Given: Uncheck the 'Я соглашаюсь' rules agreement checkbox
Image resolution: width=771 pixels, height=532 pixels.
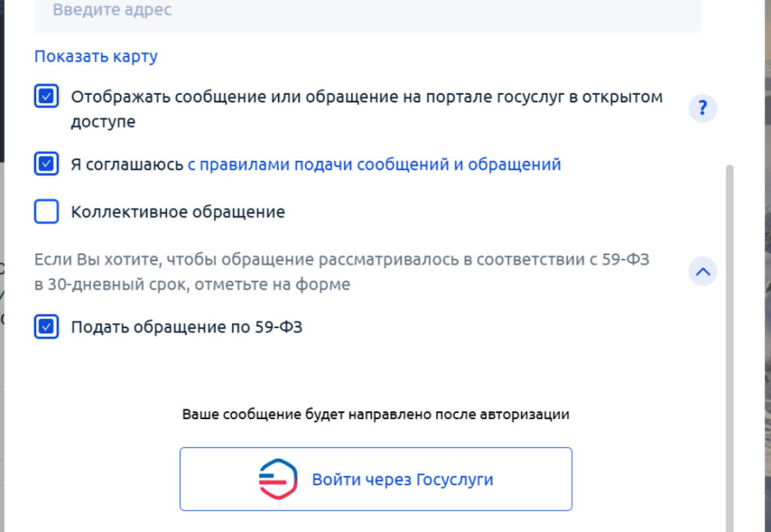Looking at the screenshot, I should [x=47, y=164].
